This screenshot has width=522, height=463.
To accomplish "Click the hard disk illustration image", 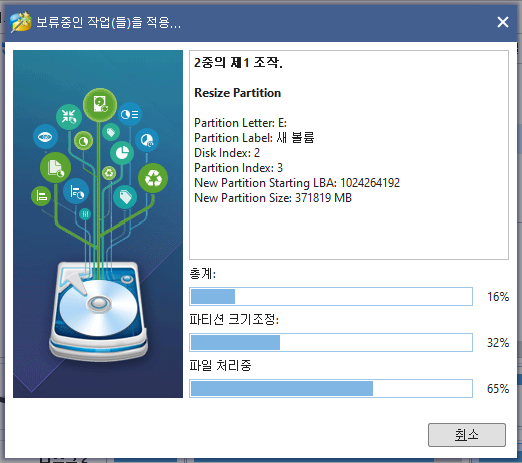I will 98,224.
